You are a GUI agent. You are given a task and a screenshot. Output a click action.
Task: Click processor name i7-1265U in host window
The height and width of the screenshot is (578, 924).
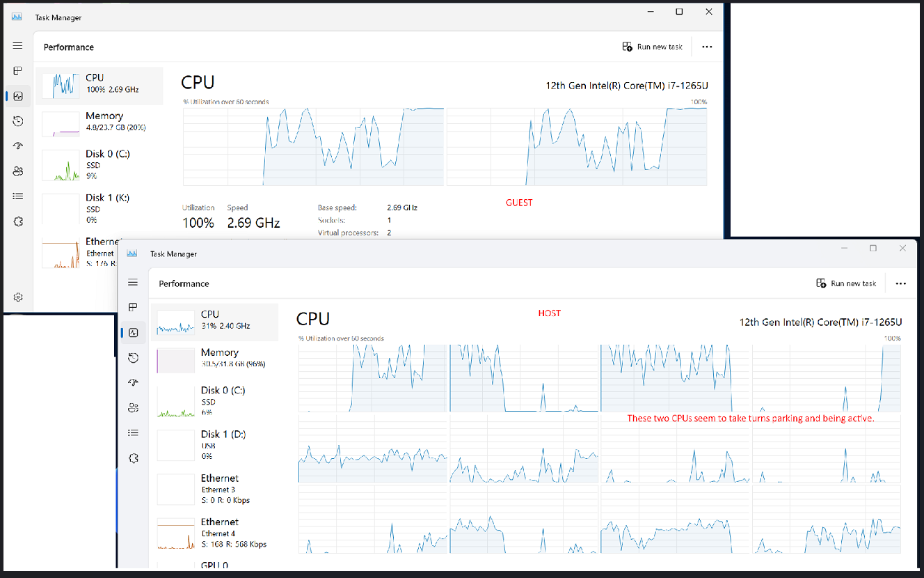pyautogui.click(x=821, y=322)
